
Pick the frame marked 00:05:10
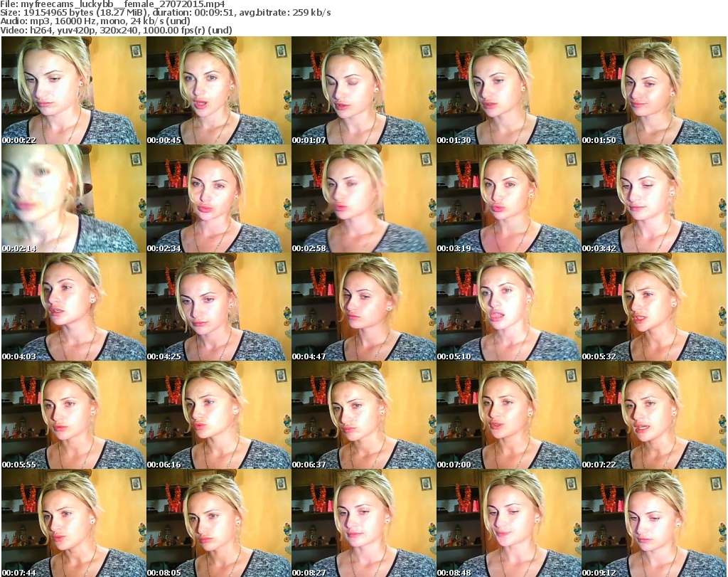[x=509, y=307]
